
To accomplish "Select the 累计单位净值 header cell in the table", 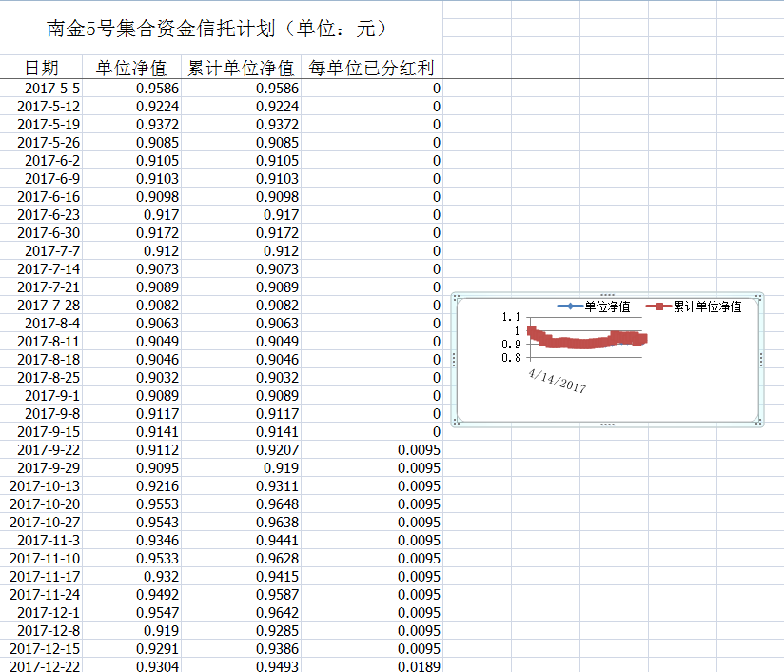I will coord(241,68).
